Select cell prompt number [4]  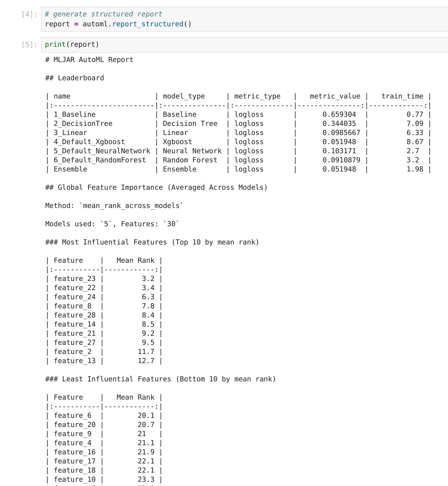pos(29,14)
